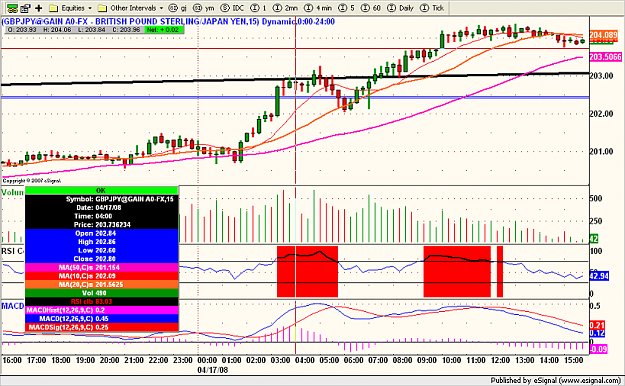
Task: Select the gj symbol shortcut
Action: coord(178,8)
